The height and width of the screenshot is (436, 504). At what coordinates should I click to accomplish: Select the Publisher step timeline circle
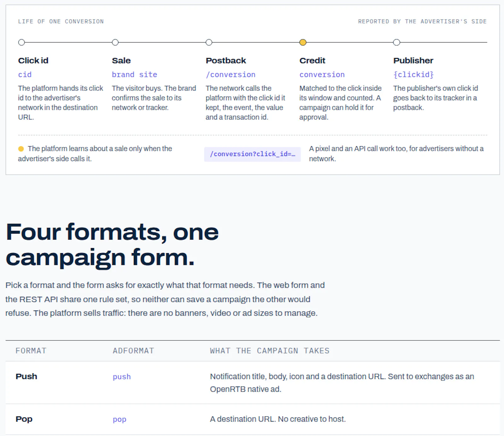click(x=397, y=42)
